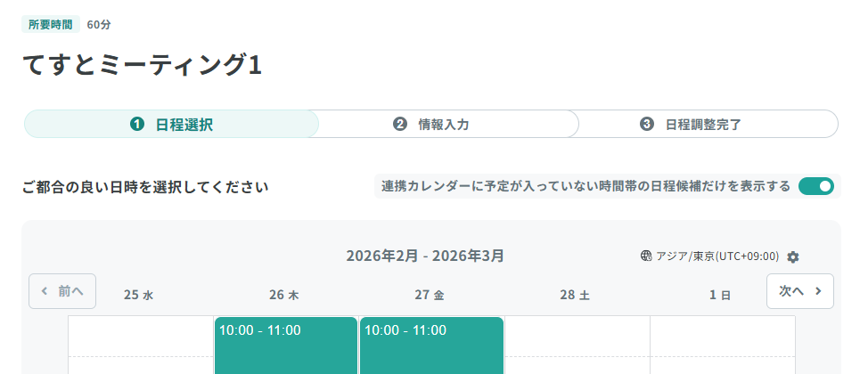Click the 25 水 day header
This screenshot has height=374, width=868.
(x=139, y=295)
